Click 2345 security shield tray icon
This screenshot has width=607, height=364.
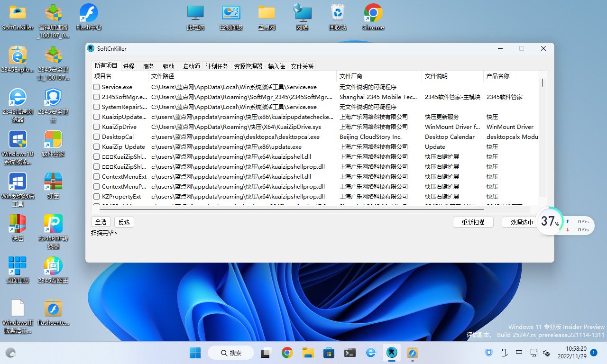click(x=489, y=353)
